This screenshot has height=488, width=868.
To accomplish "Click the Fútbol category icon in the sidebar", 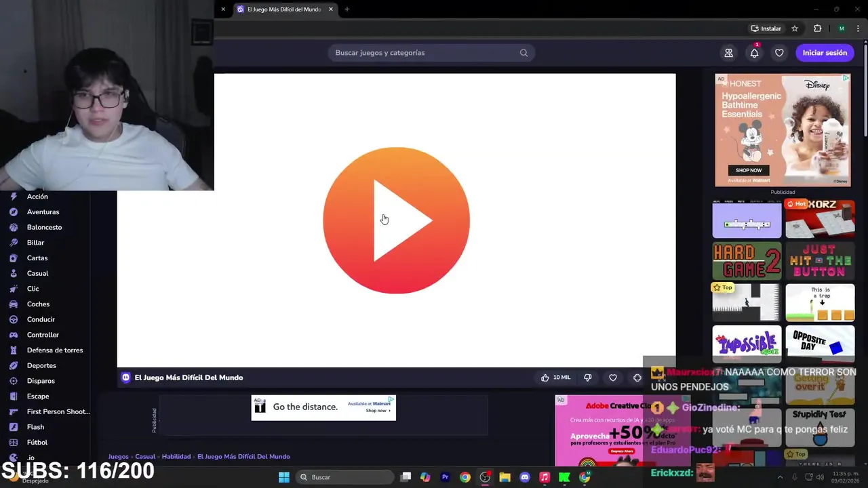I will click(x=13, y=443).
